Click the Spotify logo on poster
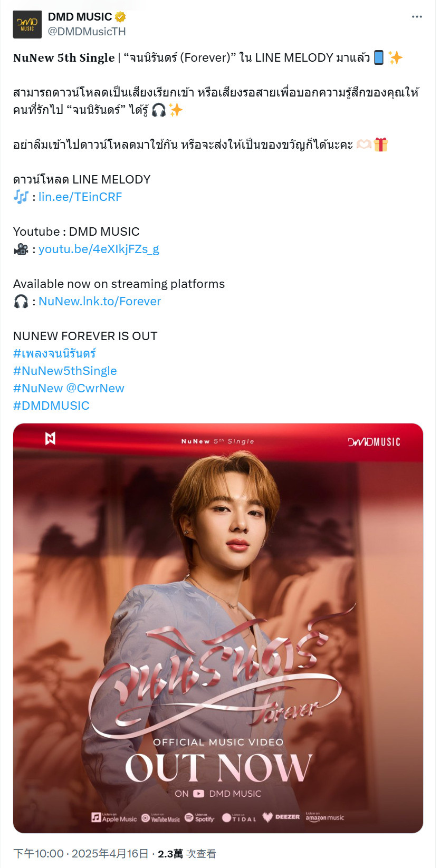Image resolution: width=440 pixels, height=868 pixels. 199,818
